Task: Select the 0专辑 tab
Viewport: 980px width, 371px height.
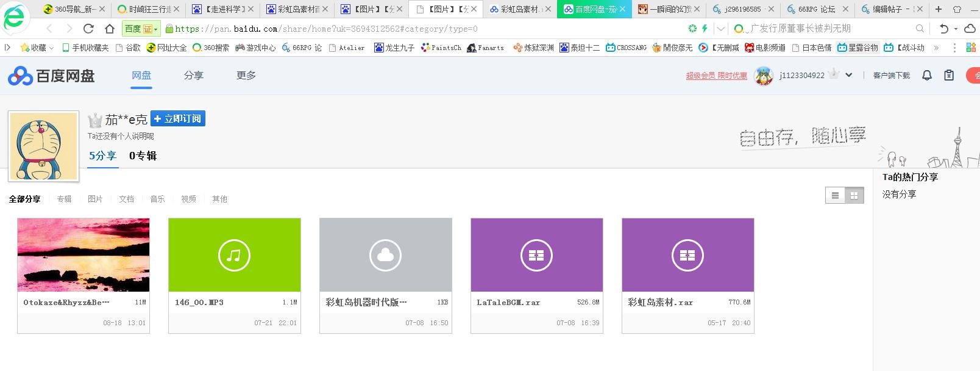Action: pyautogui.click(x=143, y=156)
